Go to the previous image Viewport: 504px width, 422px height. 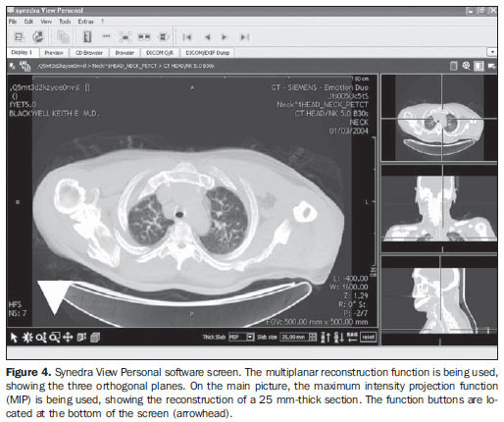207,37
